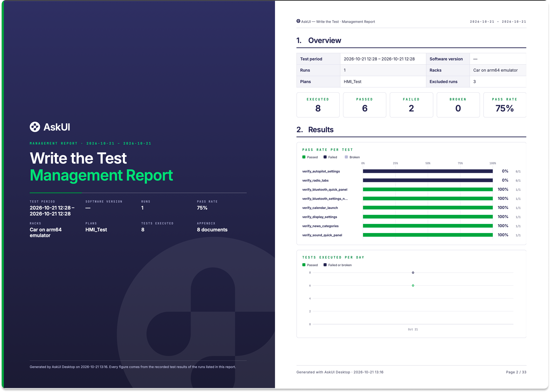
Task: Click the verify_calendar_launch green bar
Action: pyautogui.click(x=428, y=208)
